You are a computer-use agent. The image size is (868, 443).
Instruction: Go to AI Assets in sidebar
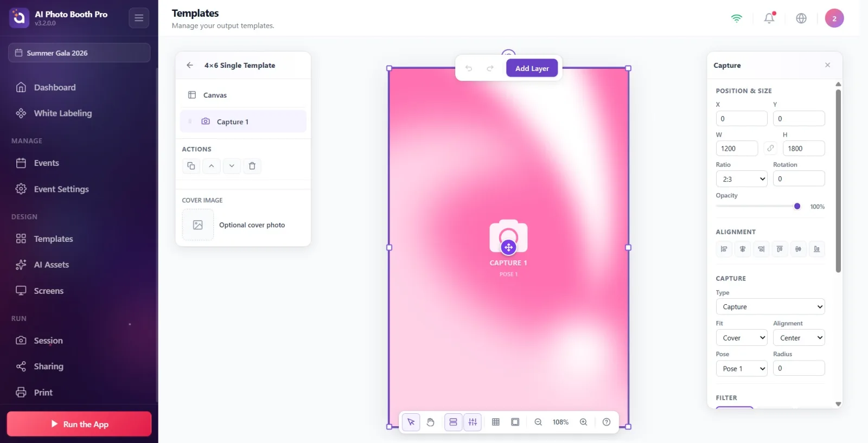coord(51,265)
